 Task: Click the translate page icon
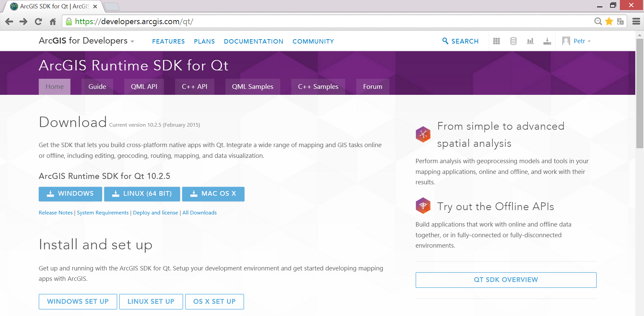coord(621,21)
